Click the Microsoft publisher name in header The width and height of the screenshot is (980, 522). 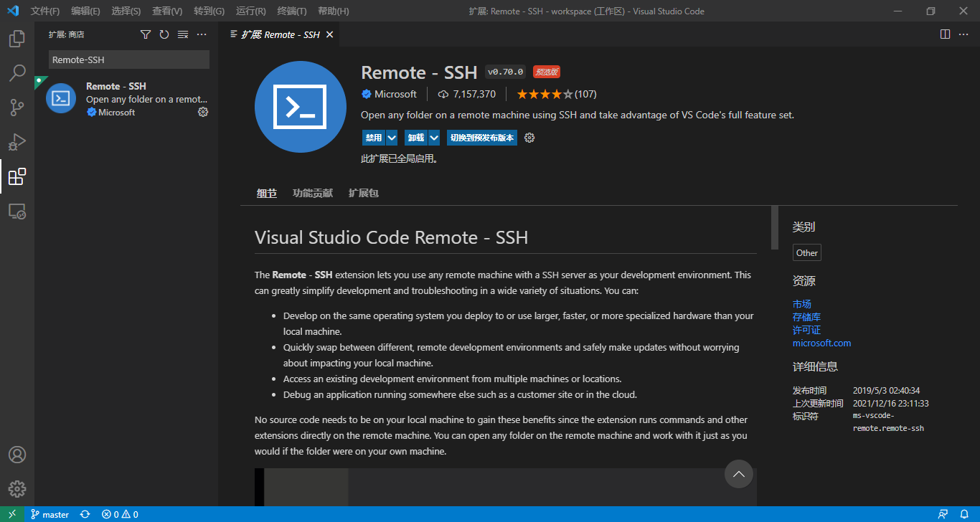click(395, 94)
